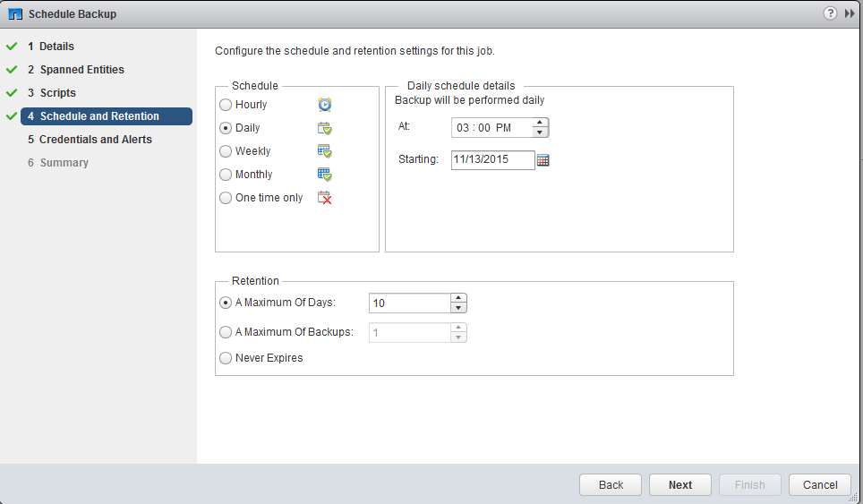Increase Maximum Of Days value
The width and height of the screenshot is (863, 504).
pos(458,298)
